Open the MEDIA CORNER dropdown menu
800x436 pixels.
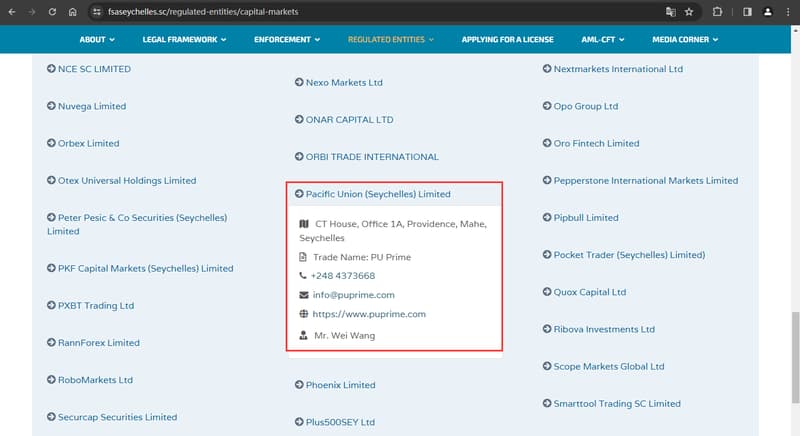point(685,39)
